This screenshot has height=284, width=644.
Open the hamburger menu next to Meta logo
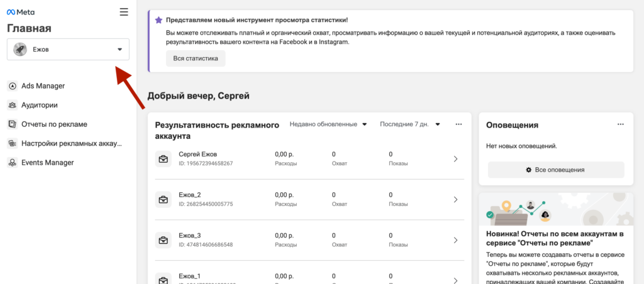tap(123, 12)
